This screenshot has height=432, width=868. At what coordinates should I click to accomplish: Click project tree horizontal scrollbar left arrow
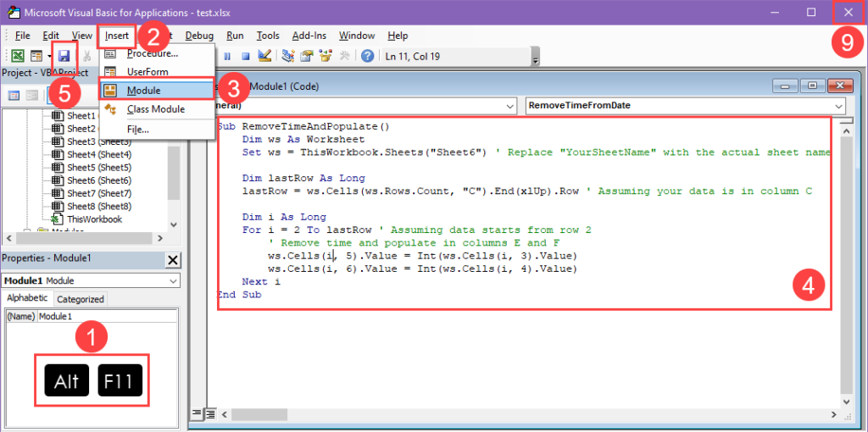[8, 238]
